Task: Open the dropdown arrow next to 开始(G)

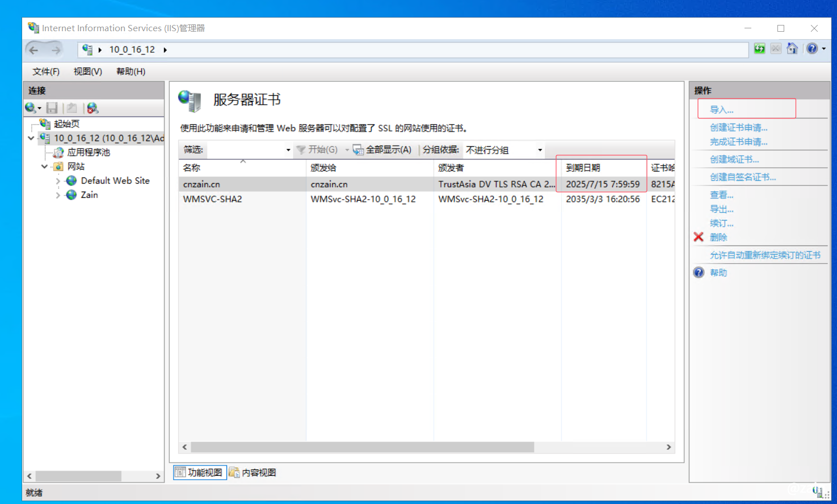Action: (x=347, y=150)
